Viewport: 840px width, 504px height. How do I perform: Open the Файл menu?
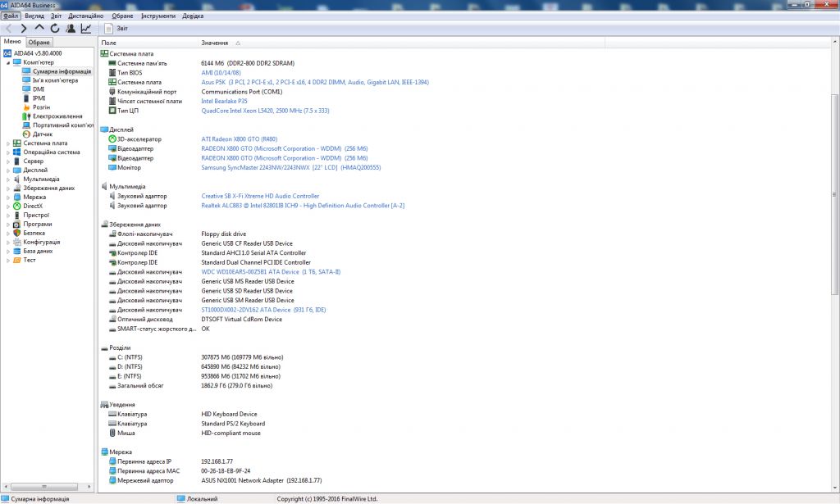click(11, 16)
